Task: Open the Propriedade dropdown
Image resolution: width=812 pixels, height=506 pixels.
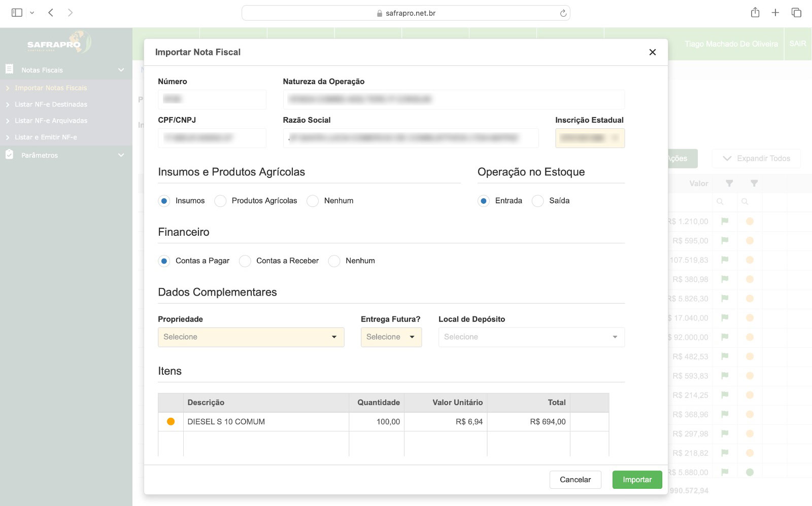Action: tap(251, 337)
